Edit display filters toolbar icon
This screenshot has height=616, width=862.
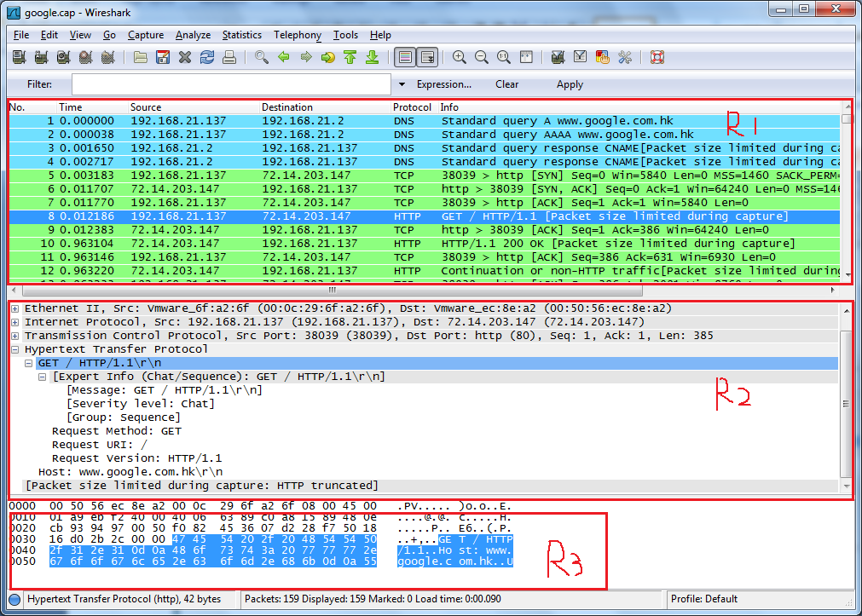point(580,57)
